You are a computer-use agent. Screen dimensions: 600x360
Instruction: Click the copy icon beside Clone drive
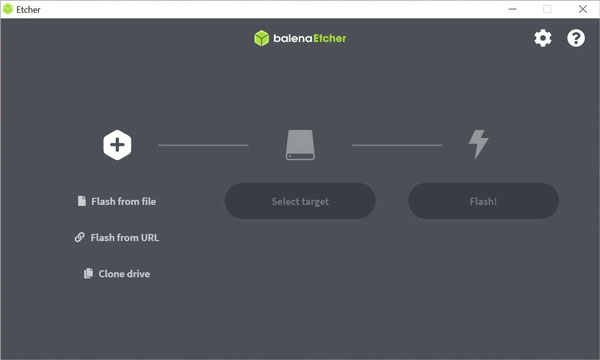pos(88,273)
